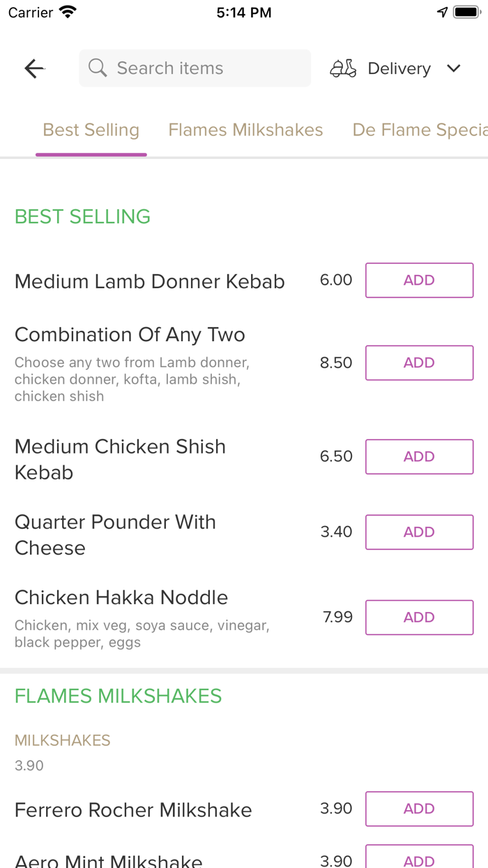Tap the back arrow icon

(x=34, y=68)
